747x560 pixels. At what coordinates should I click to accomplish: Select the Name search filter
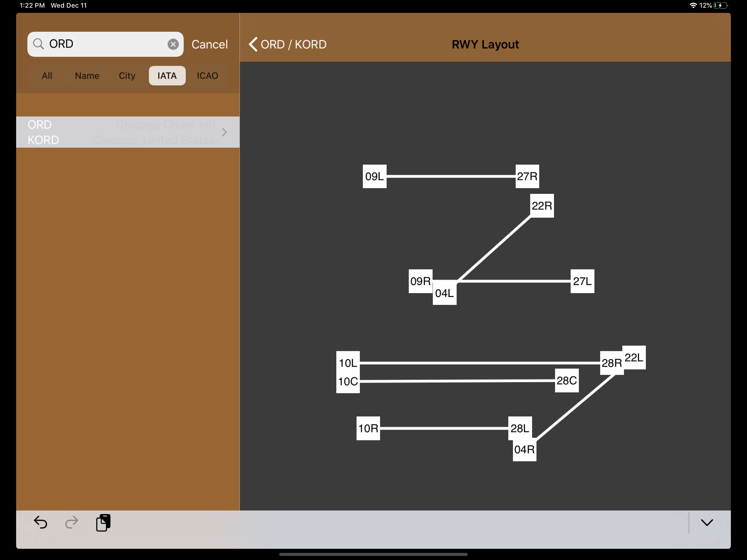(x=87, y=76)
